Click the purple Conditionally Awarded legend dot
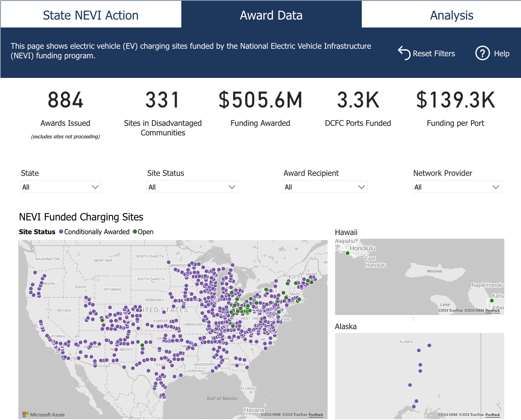 tap(61, 232)
